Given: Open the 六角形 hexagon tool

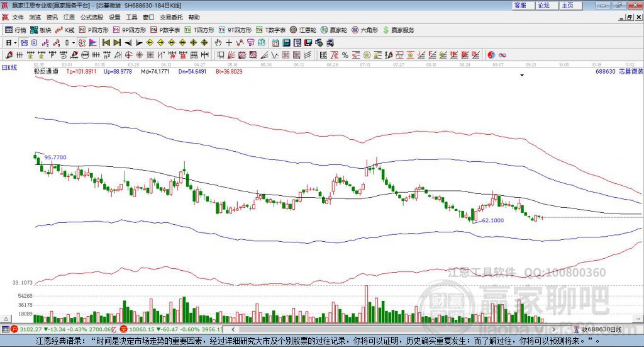Looking at the screenshot, I should [x=365, y=30].
